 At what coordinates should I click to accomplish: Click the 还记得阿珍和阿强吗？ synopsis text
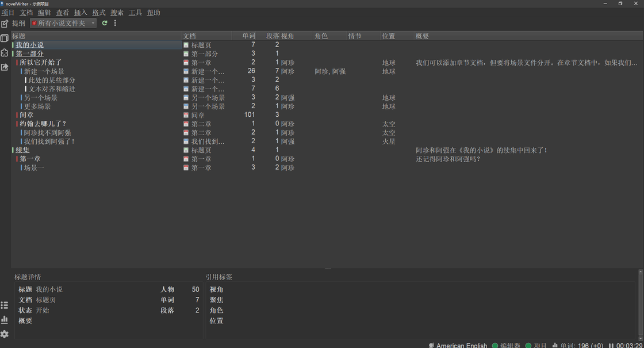[448, 159]
